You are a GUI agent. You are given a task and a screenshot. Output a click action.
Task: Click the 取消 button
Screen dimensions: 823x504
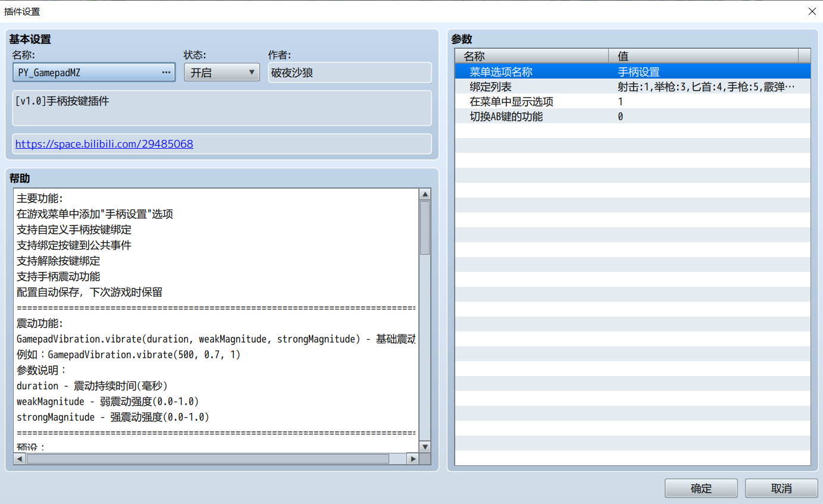781,489
